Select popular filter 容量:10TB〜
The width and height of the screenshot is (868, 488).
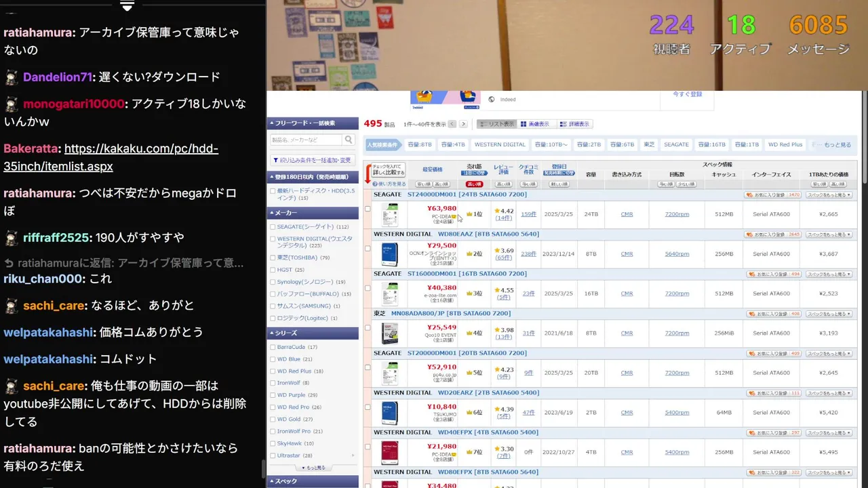(x=552, y=144)
